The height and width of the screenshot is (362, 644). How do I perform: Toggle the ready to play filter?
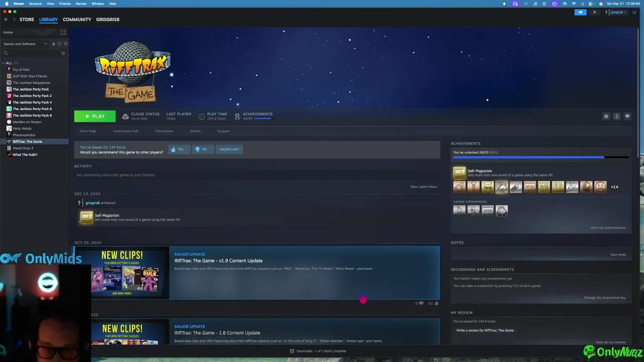65,44
